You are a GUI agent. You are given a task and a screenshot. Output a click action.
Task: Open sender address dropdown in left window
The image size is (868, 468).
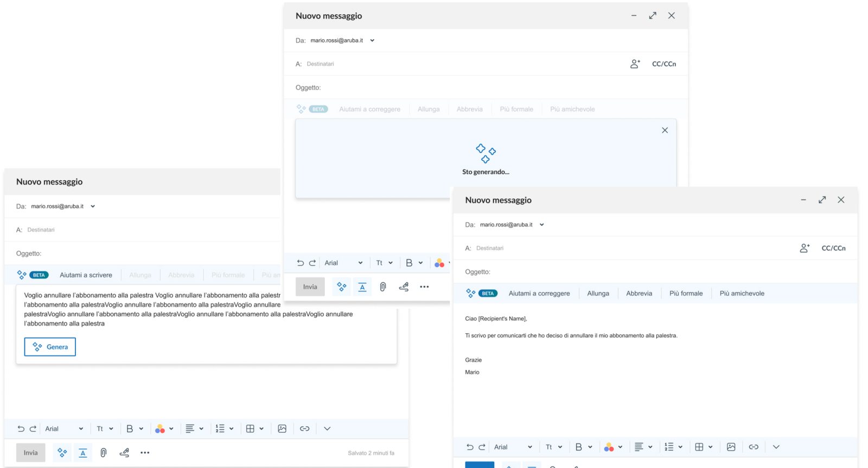tap(93, 206)
